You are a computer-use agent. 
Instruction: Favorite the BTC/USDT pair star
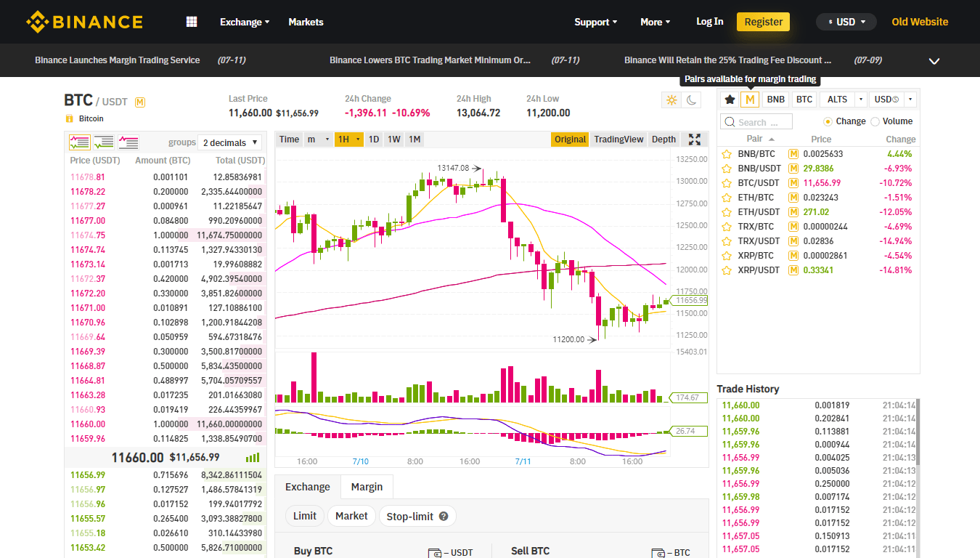point(725,183)
